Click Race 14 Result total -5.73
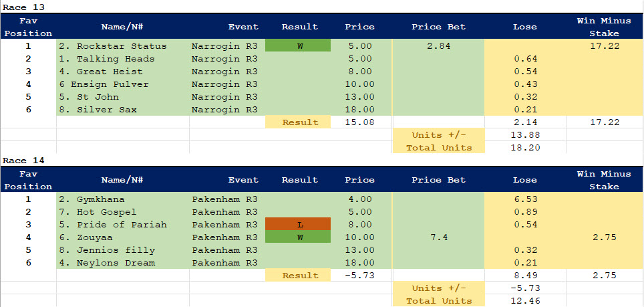 (359, 276)
